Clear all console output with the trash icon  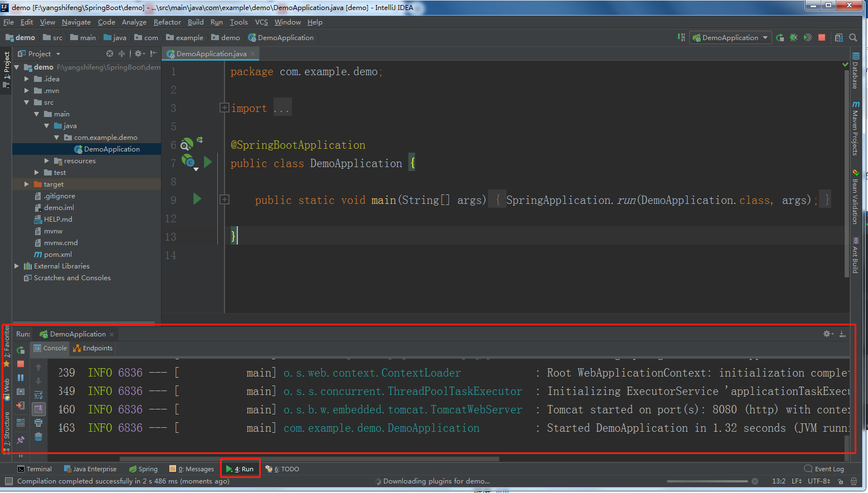[x=38, y=437]
